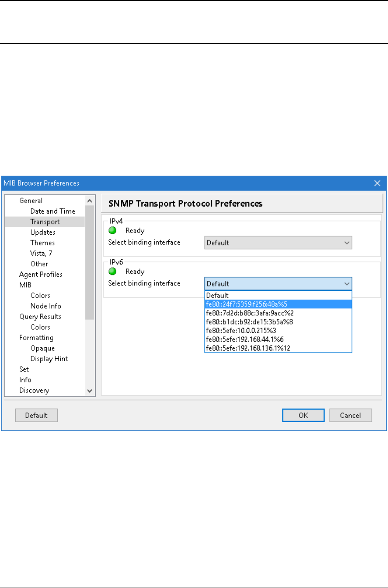The height and width of the screenshot is (588, 388).
Task: Reset settings with the Default button
Action: point(36,415)
